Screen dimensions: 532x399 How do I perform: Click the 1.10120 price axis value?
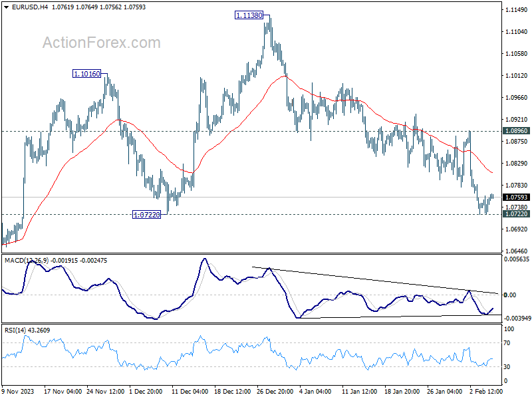tap(517, 75)
